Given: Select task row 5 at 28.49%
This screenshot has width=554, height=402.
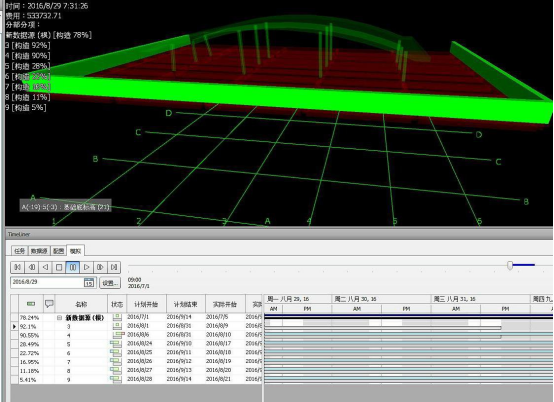Looking at the screenshot, I should coord(136,344).
